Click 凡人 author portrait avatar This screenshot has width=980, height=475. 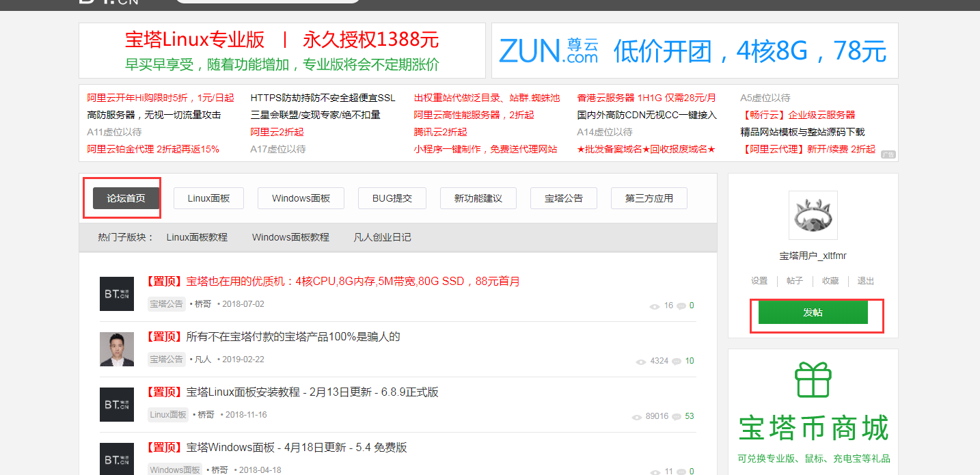point(117,349)
